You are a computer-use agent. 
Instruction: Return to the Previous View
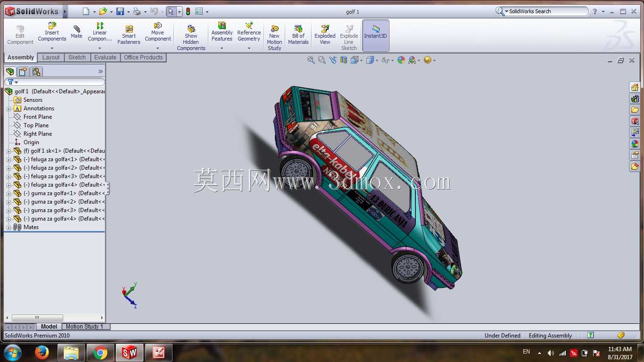pyautogui.click(x=333, y=60)
